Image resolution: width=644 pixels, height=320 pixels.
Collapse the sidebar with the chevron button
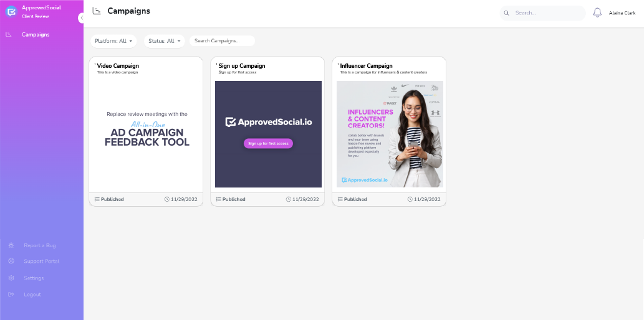tap(82, 18)
